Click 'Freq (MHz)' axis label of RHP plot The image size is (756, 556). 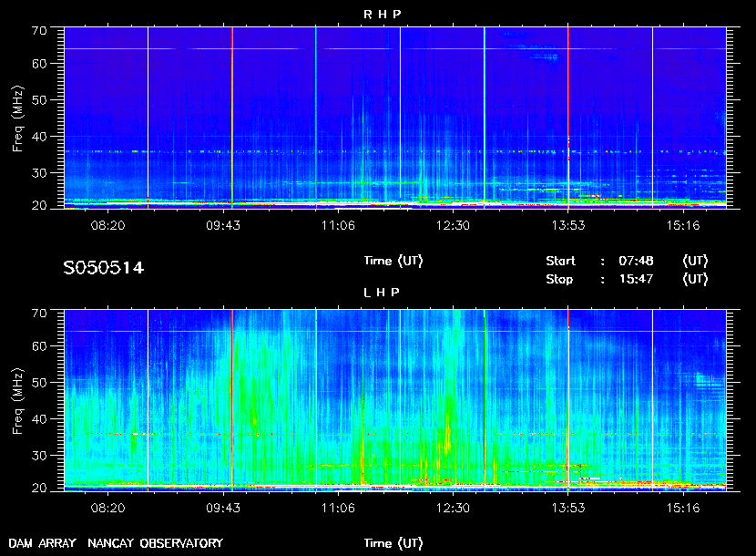click(18, 119)
